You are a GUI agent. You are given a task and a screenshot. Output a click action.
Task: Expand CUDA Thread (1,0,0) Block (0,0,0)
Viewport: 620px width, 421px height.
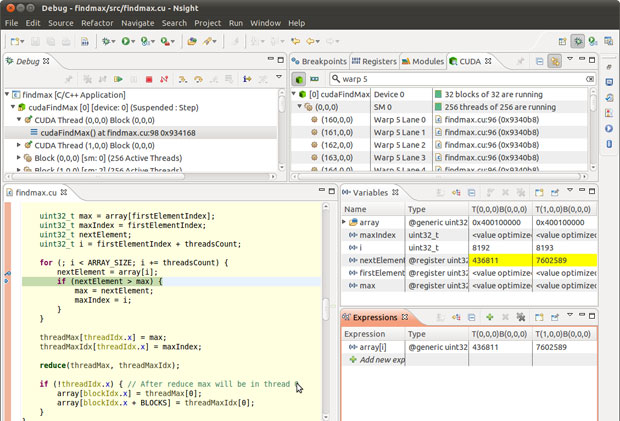(18, 145)
